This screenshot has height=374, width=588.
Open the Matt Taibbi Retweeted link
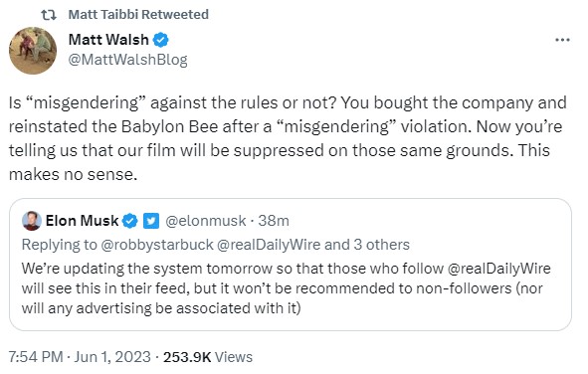click(138, 14)
